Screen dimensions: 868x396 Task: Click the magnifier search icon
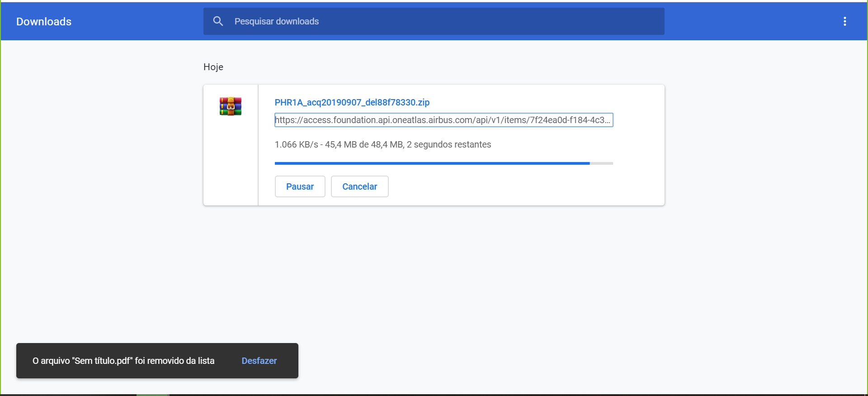[218, 21]
